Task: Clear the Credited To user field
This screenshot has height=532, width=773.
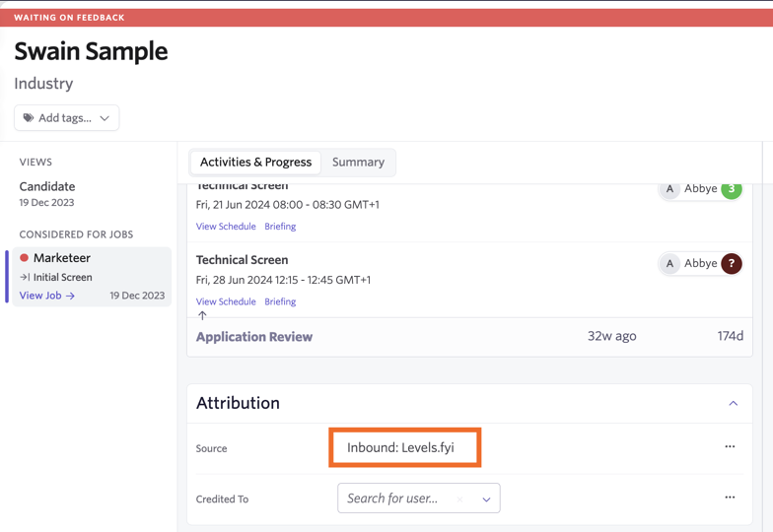Action: [x=459, y=499]
